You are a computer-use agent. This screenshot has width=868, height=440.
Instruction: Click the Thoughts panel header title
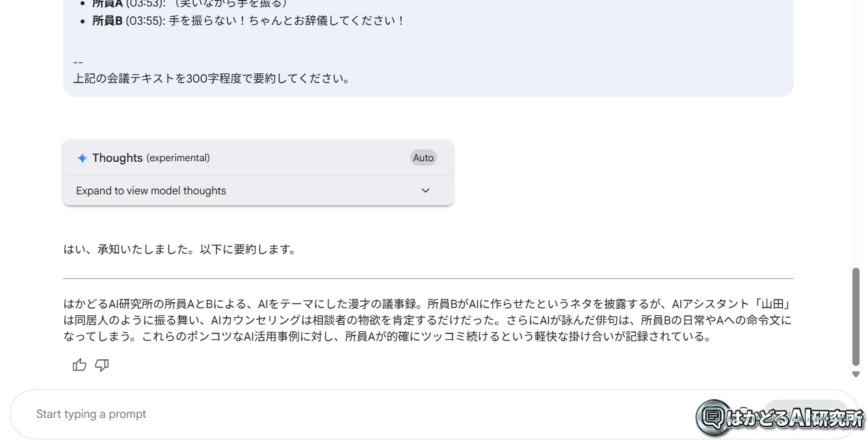(118, 158)
